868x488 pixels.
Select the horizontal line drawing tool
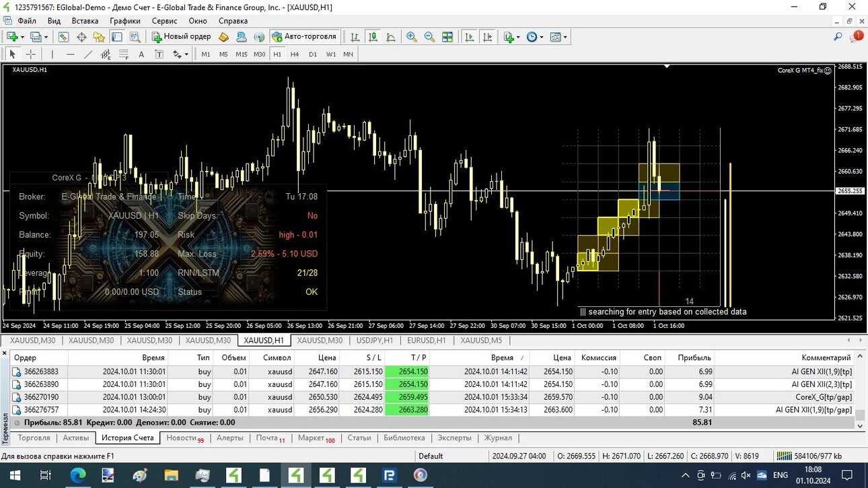point(71,55)
